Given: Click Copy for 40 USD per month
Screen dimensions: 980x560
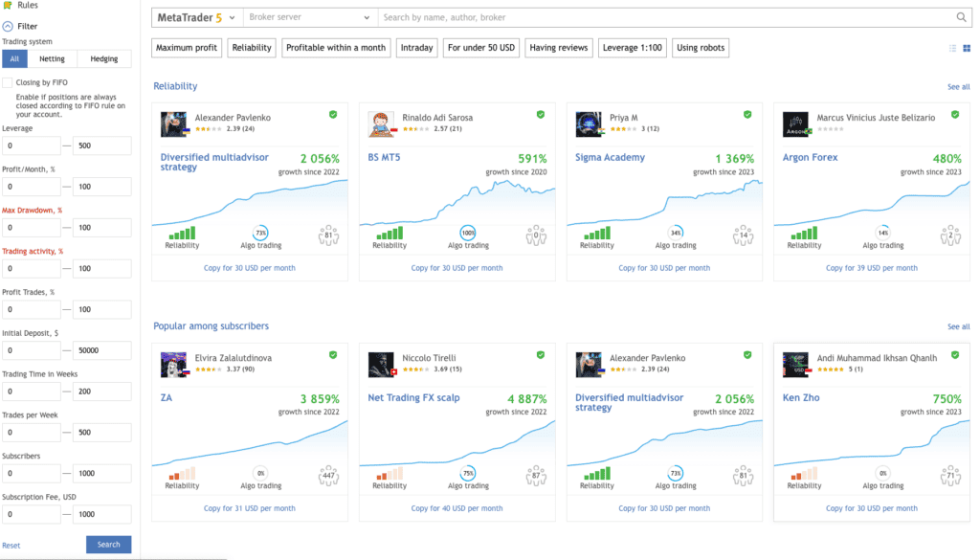Looking at the screenshot, I should (457, 508).
